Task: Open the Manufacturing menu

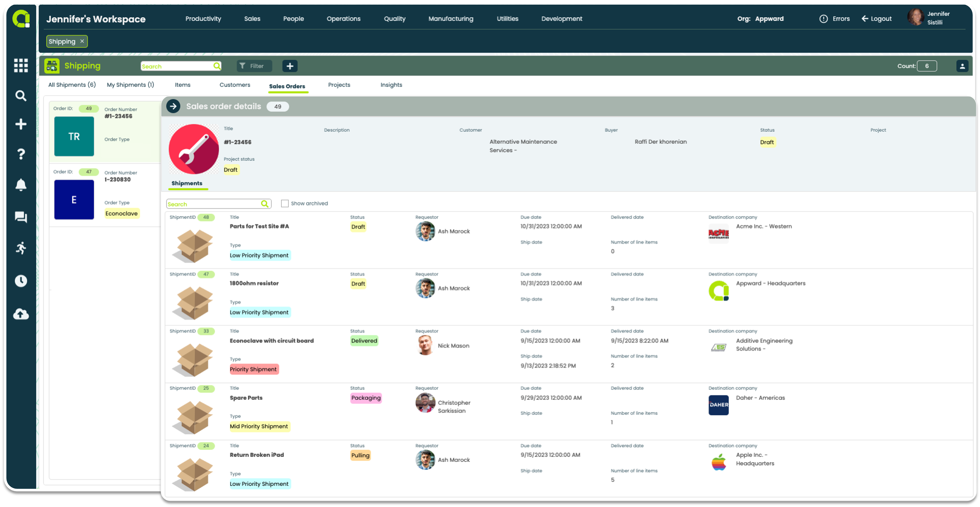Action: pos(451,19)
